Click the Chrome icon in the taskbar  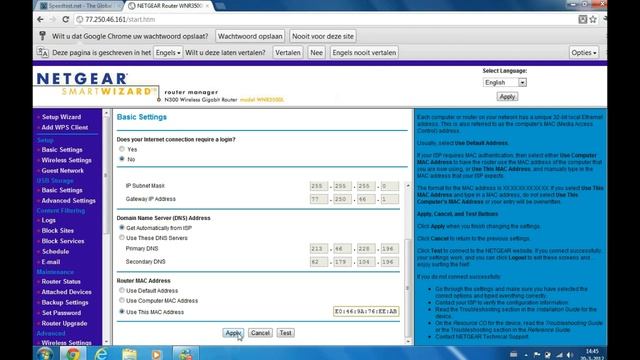click(x=73, y=354)
